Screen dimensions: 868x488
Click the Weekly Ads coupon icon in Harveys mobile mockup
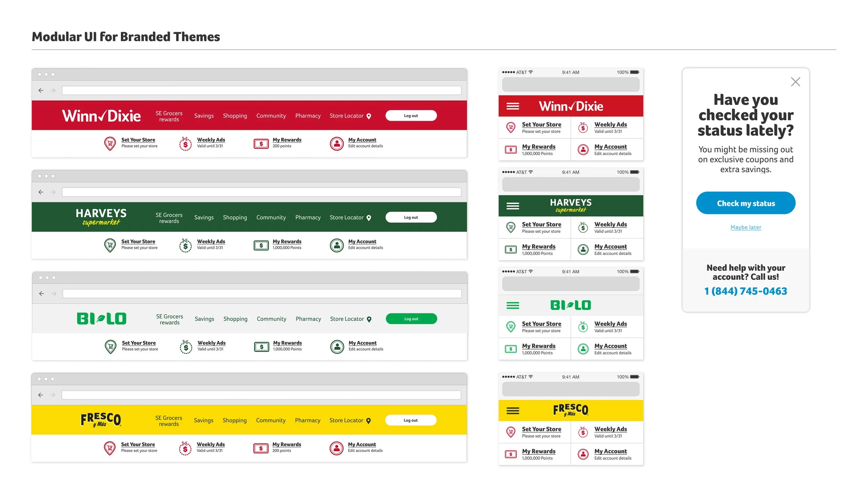583,228
